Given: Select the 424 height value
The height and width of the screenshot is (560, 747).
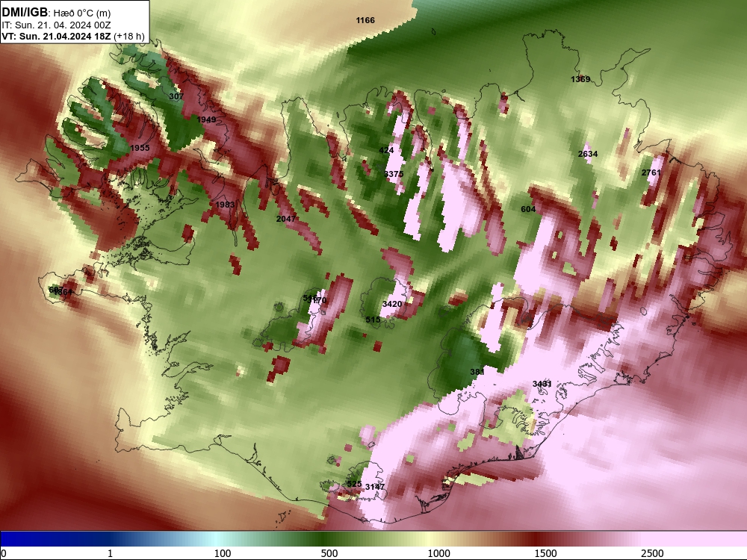Looking at the screenshot, I should pyautogui.click(x=386, y=150).
